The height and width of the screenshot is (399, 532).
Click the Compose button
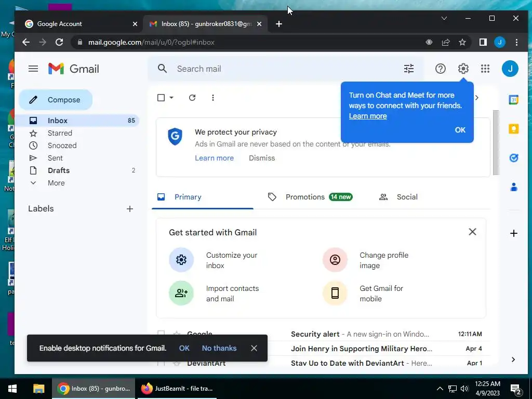pyautogui.click(x=56, y=100)
